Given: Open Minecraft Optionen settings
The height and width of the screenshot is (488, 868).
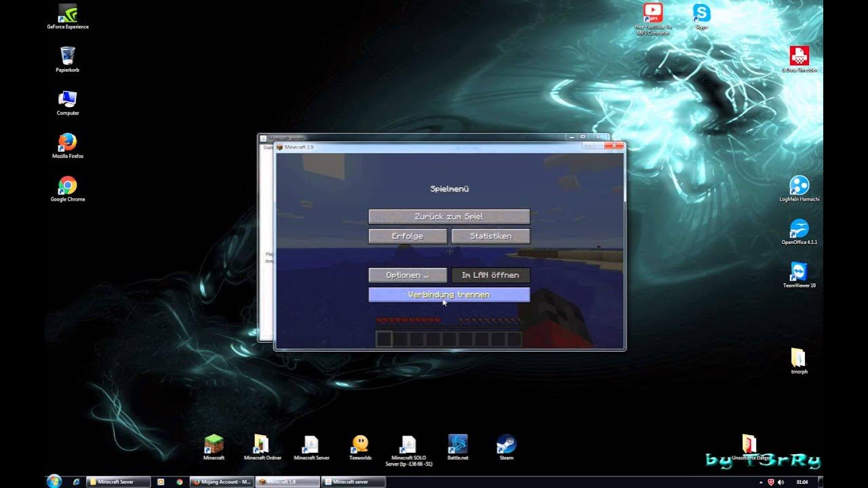Looking at the screenshot, I should 408,275.
